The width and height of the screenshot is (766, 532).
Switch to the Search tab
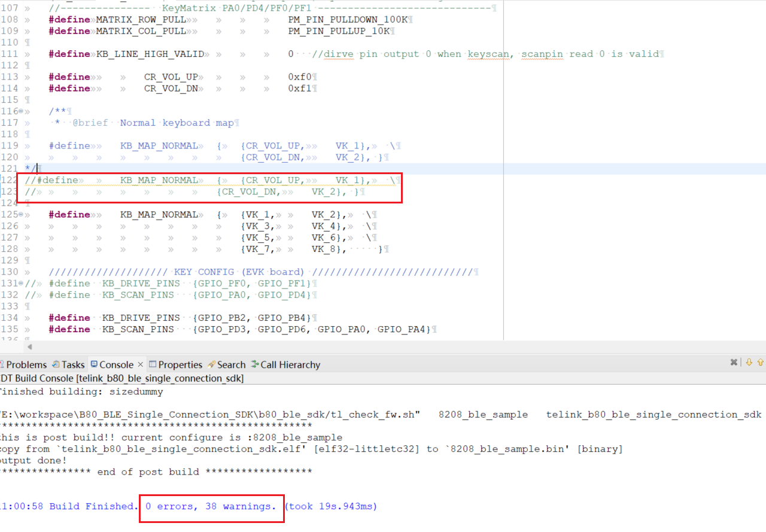(x=227, y=364)
